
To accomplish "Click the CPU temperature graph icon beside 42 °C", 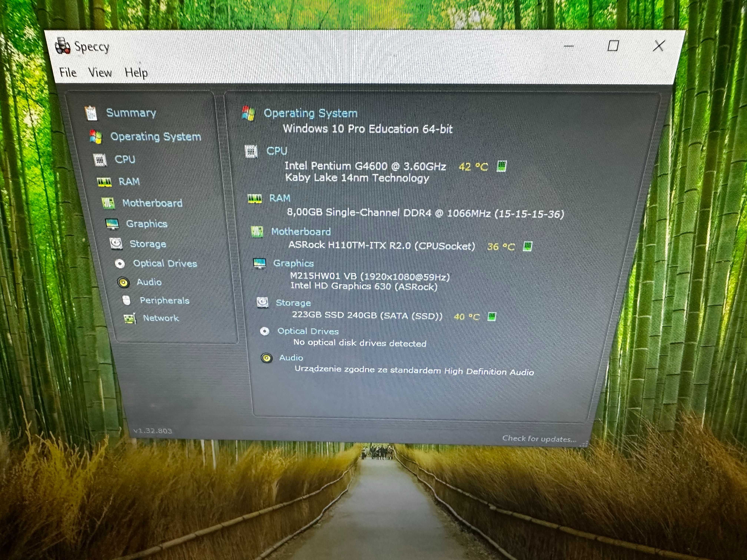I will point(502,166).
